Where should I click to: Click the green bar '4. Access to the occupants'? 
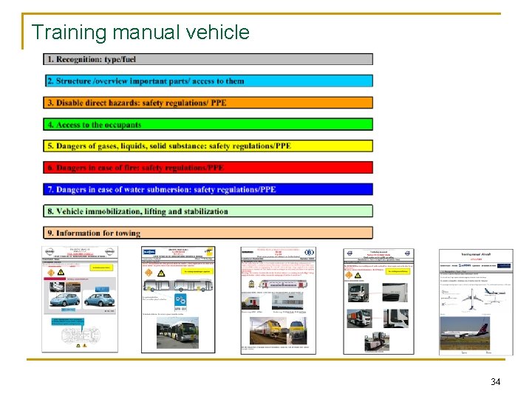click(208, 124)
